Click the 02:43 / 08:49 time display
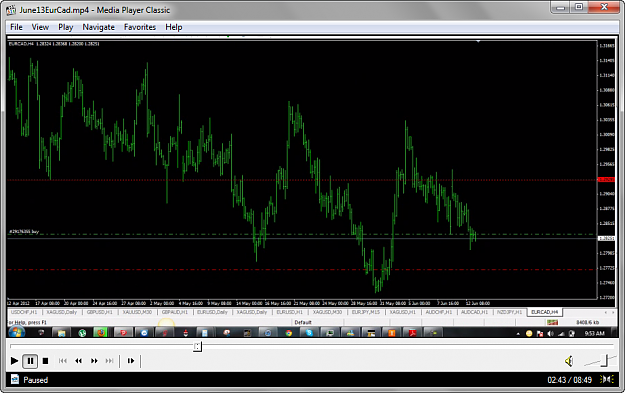625x393 pixels. tap(570, 380)
